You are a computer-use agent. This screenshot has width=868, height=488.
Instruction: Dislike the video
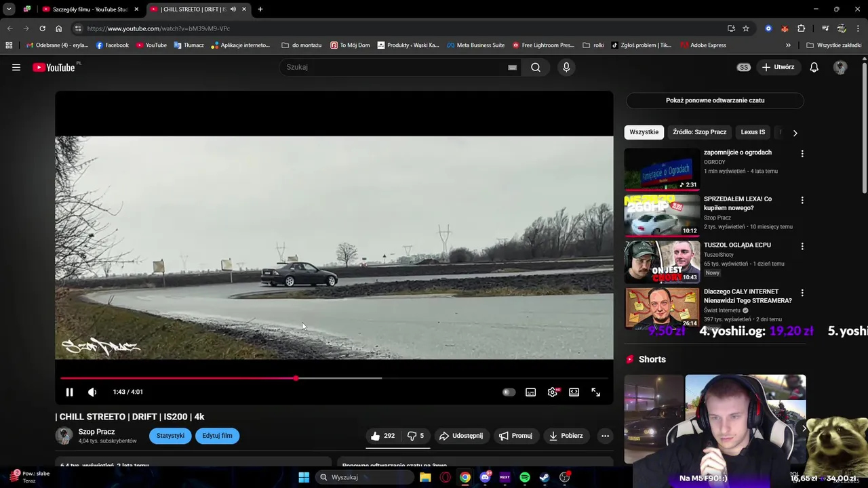tap(415, 436)
